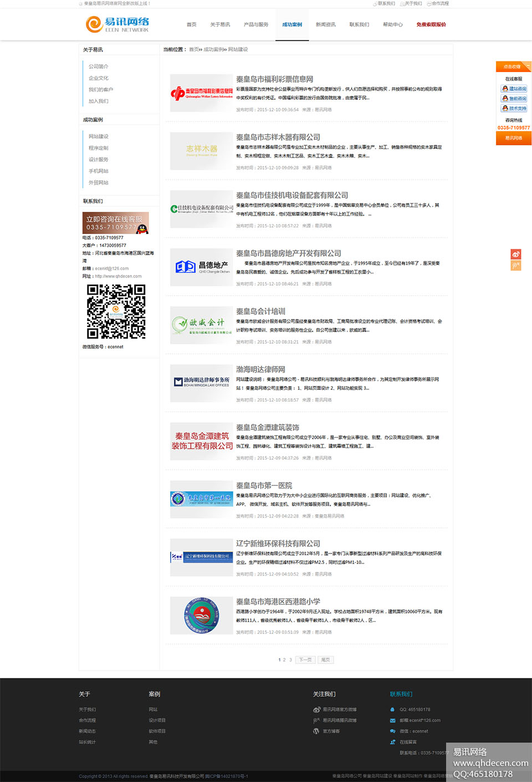Open sidebar item 加入我们
This screenshot has width=532, height=782.
click(99, 101)
